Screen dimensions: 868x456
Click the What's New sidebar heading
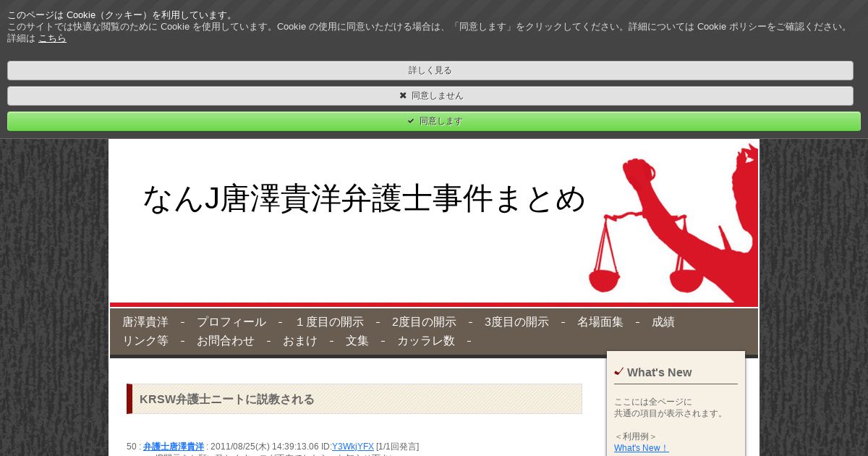coord(659,372)
